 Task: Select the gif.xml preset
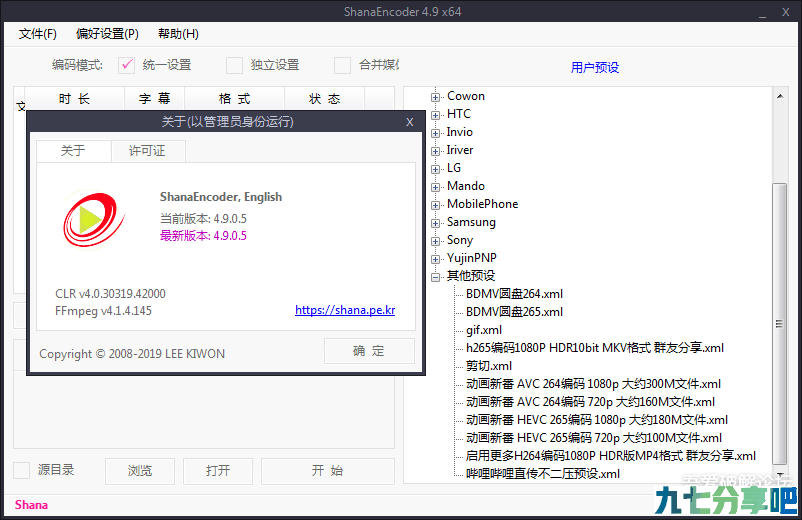pos(484,330)
